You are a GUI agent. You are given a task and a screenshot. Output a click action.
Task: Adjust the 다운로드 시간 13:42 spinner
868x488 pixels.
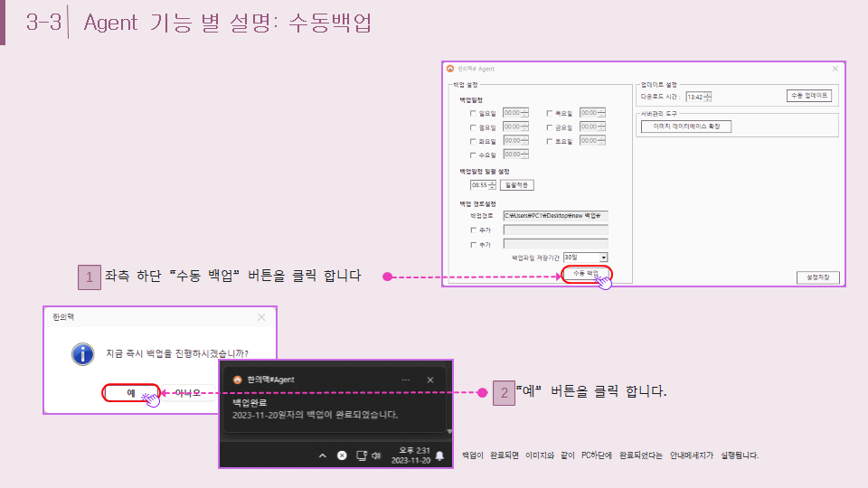point(707,97)
